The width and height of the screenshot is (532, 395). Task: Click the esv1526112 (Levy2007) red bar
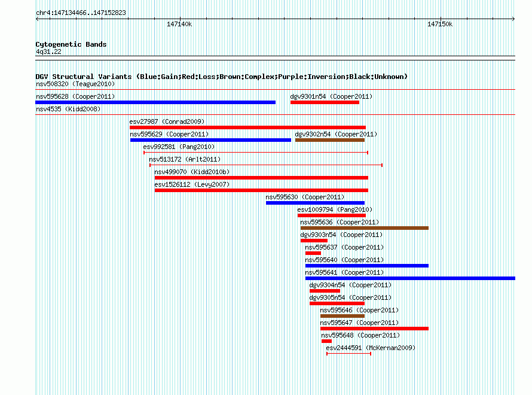click(261, 190)
